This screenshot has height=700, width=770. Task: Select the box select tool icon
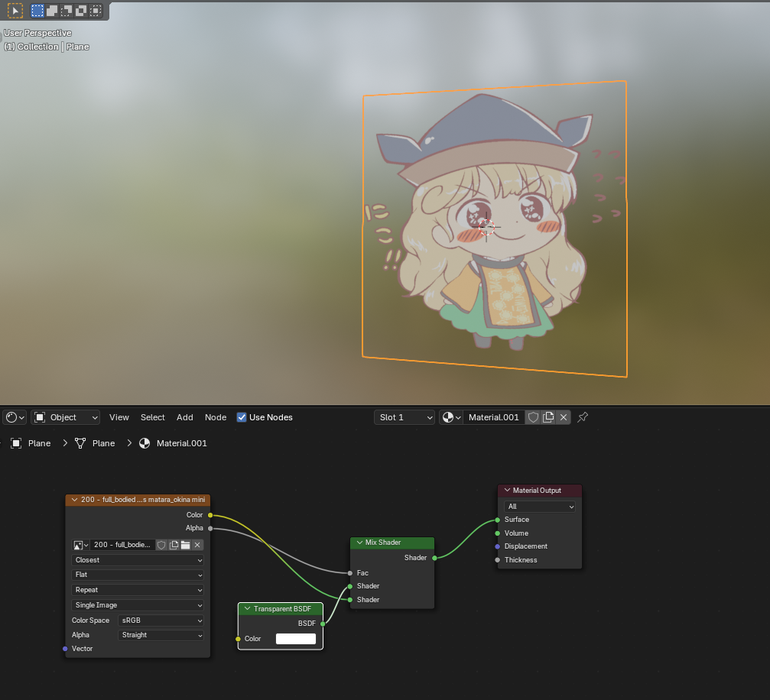[x=15, y=10]
